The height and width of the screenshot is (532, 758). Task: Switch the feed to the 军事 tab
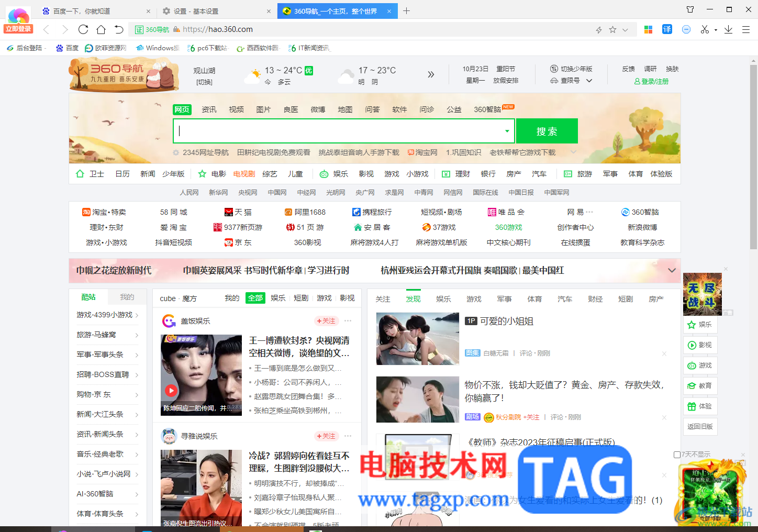(x=504, y=299)
